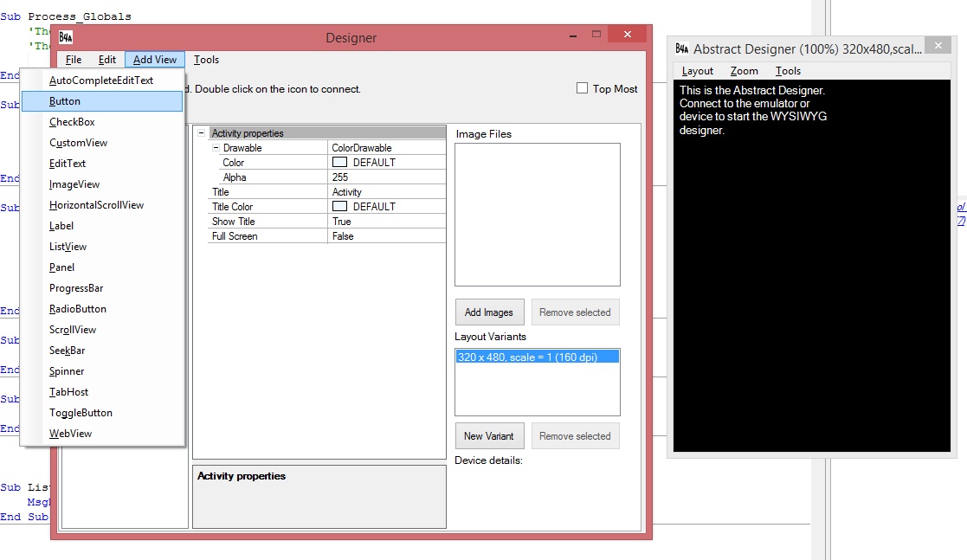Click the Show Title property label
Viewport: 967px width, 560px height.
233,222
